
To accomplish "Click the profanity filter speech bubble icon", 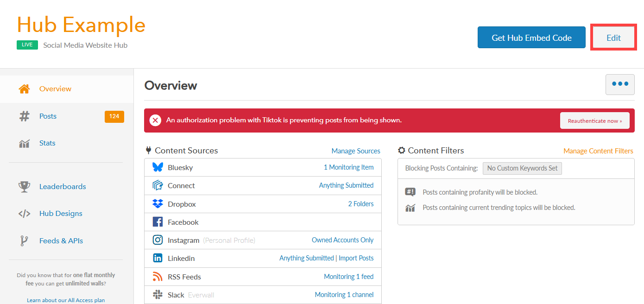I will (x=410, y=192).
